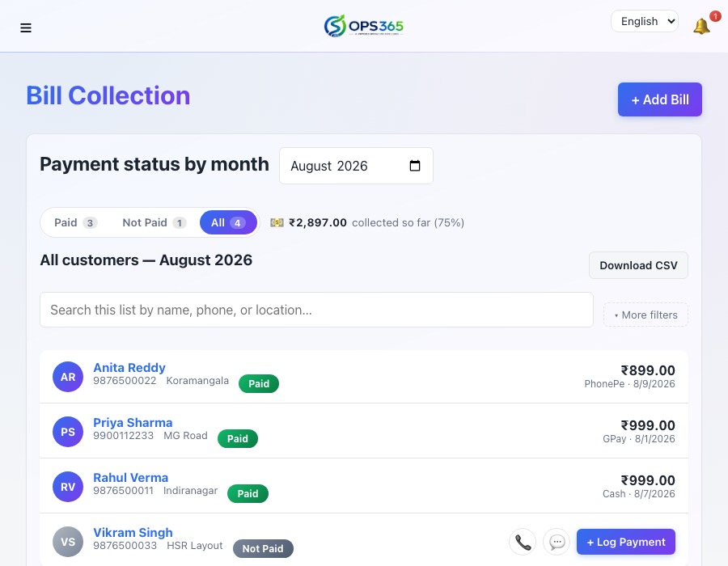The image size is (728, 566).
Task: Click the RV avatar for Rahul Verma
Action: [x=68, y=487]
